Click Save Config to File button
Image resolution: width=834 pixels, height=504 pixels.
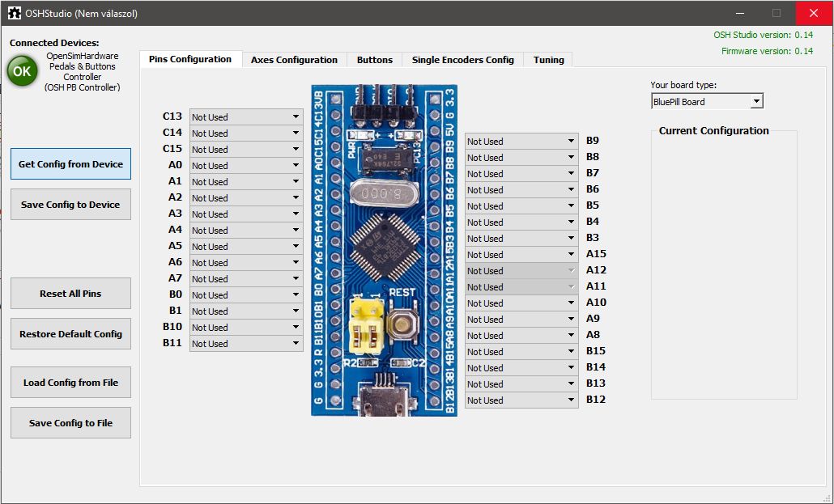(x=70, y=423)
